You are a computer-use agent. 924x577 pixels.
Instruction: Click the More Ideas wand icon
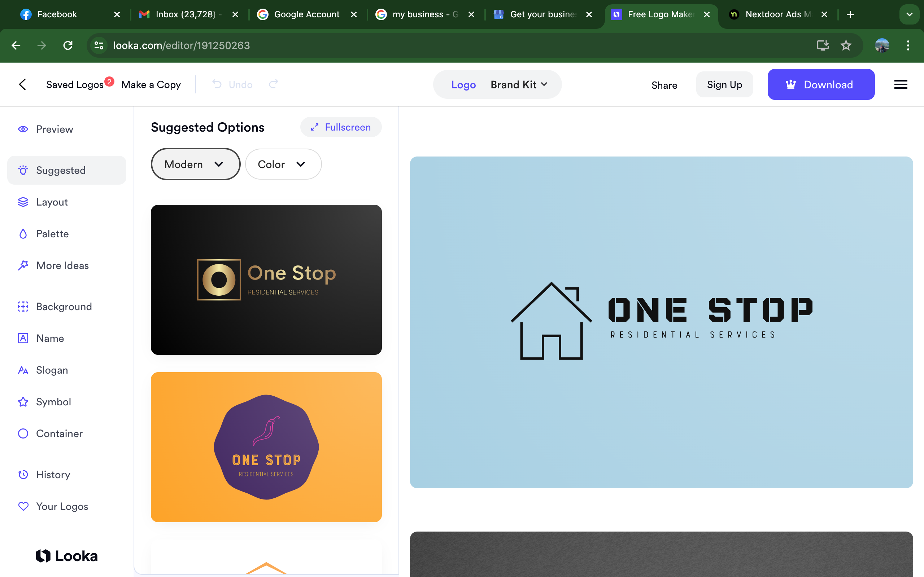coord(23,265)
